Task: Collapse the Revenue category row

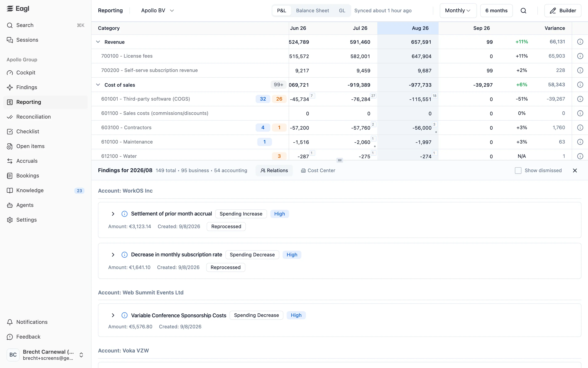Action: pyautogui.click(x=98, y=42)
